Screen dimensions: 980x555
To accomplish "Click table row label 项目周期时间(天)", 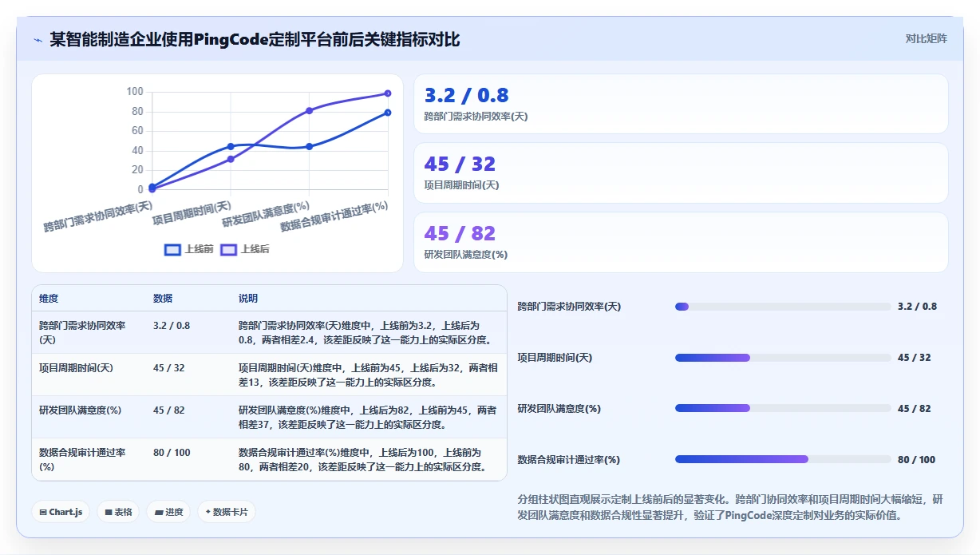I will (x=76, y=368).
